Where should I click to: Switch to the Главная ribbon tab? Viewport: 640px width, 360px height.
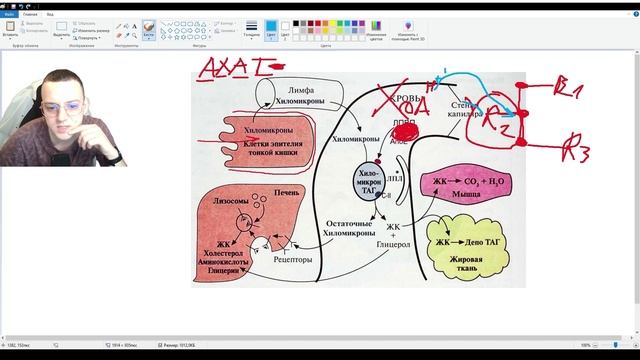coord(30,14)
